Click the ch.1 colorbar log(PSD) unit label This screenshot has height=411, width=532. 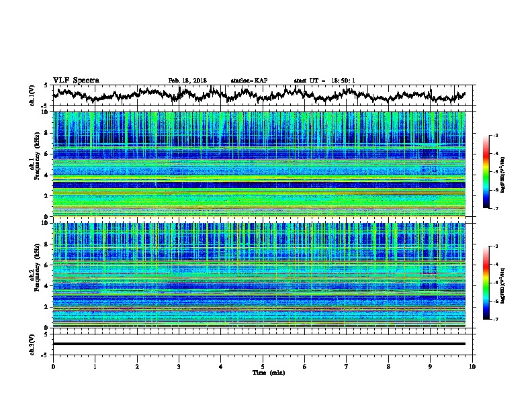(x=503, y=175)
